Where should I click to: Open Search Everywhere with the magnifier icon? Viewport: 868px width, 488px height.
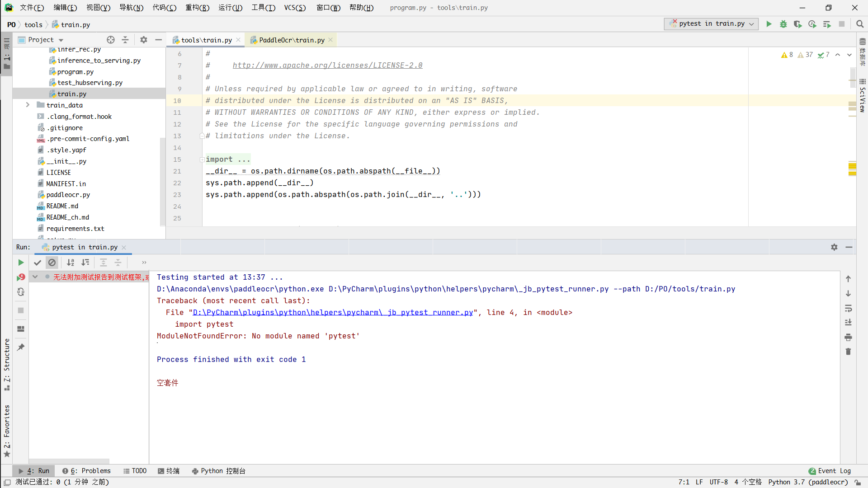[860, 24]
